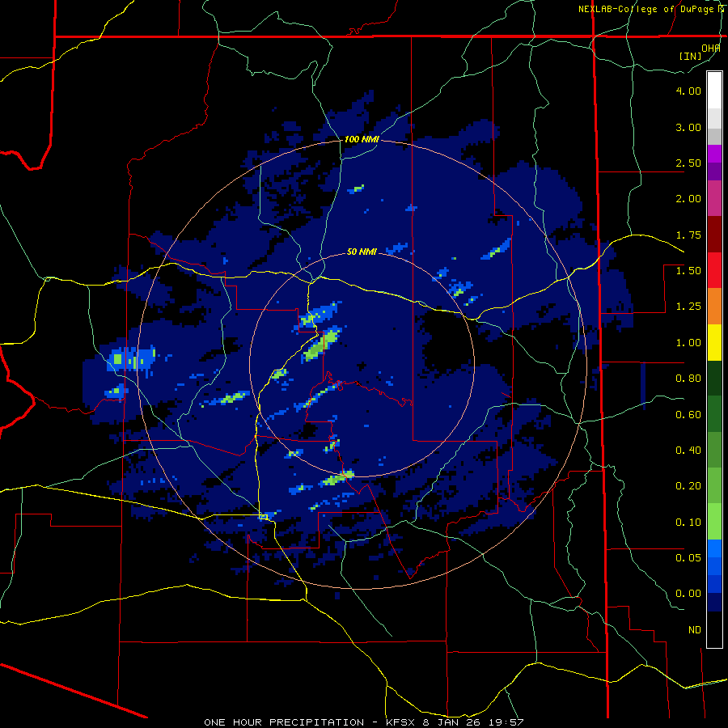Click the 1.75 legend value label
This screenshot has height=728, width=728.
tap(688, 235)
